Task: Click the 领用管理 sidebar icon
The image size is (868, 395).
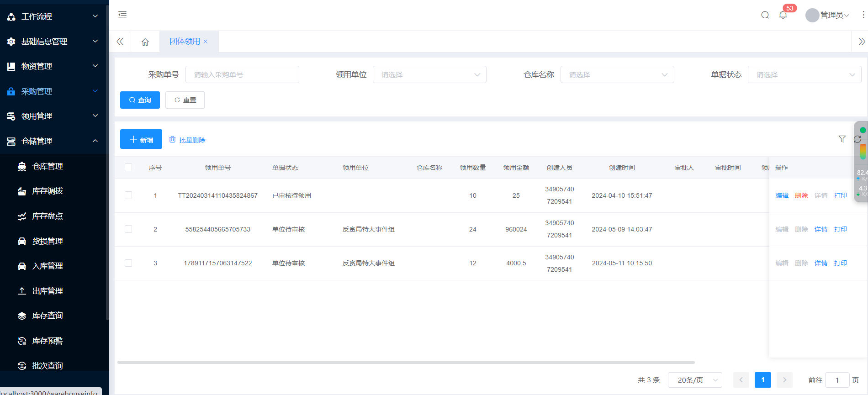Action: point(11,116)
